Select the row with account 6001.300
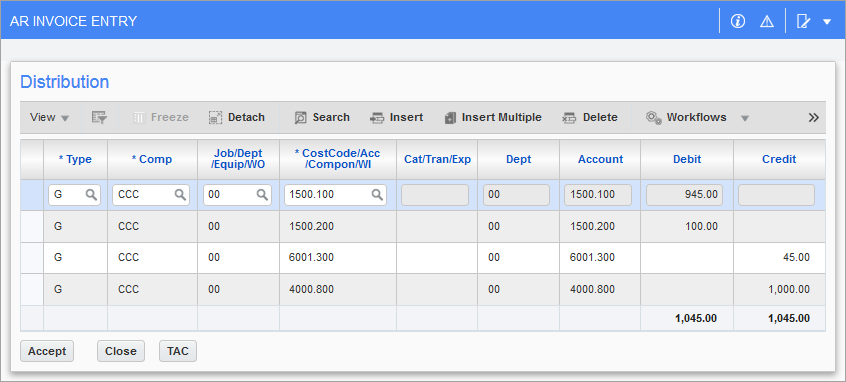The width and height of the screenshot is (846, 382). pyautogui.click(x=422, y=258)
